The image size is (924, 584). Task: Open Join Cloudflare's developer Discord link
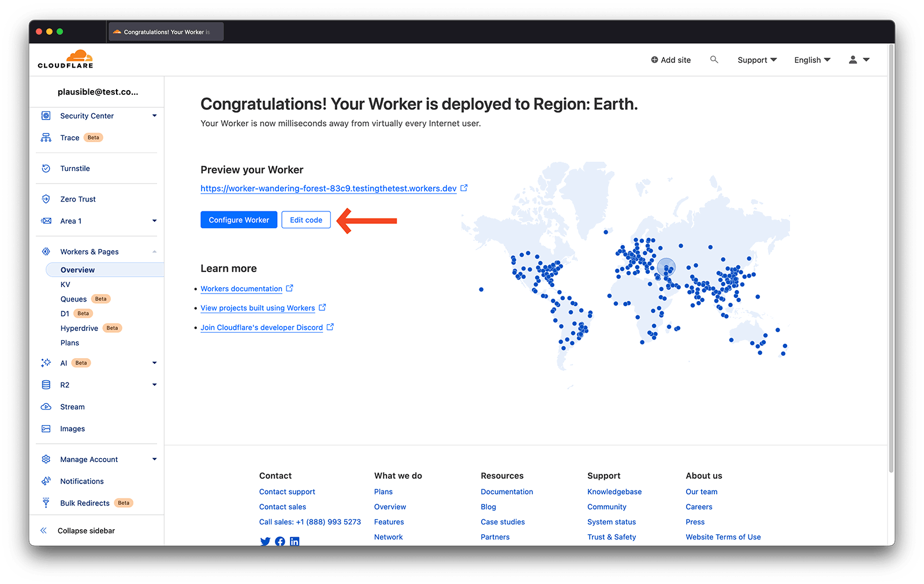[x=262, y=328]
